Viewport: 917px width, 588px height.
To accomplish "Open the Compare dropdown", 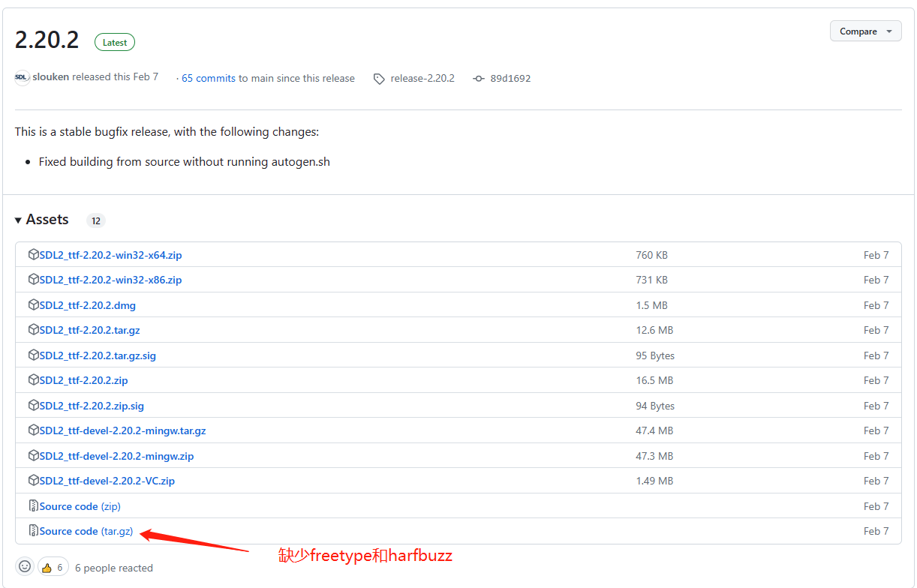I will pos(865,31).
